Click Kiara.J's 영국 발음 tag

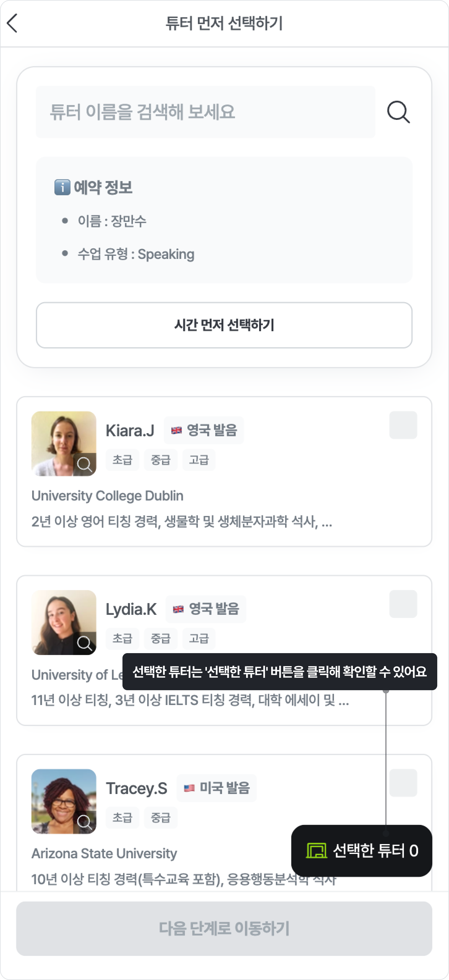point(204,430)
